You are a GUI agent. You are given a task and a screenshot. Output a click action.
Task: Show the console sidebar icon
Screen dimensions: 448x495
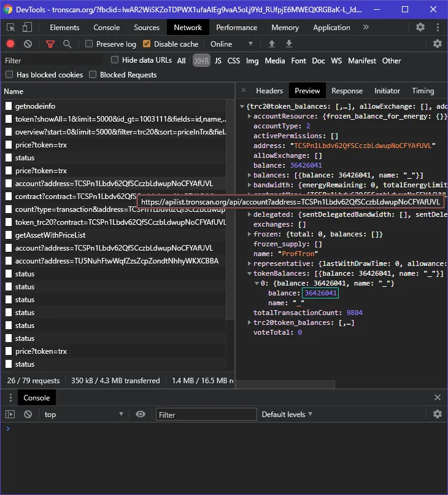10,414
